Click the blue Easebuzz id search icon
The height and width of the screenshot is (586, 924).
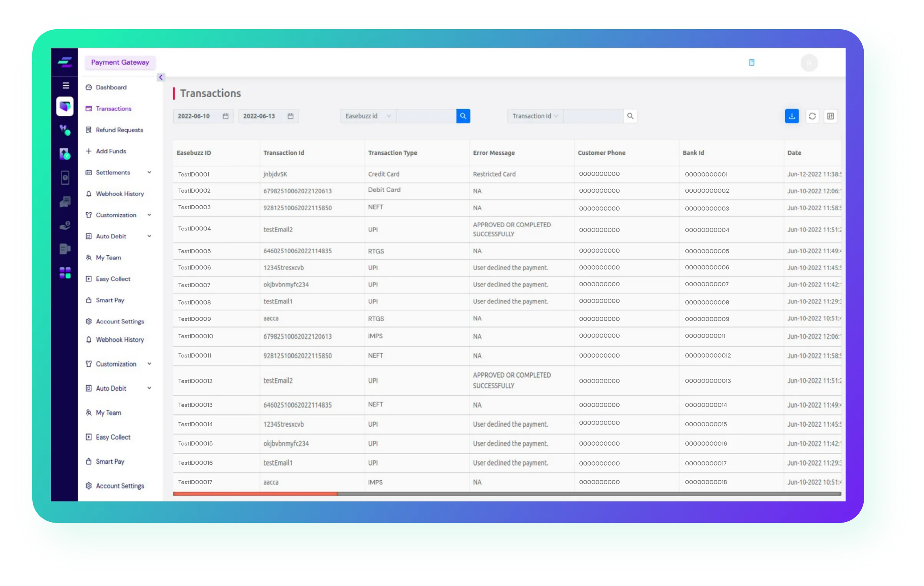coord(463,116)
